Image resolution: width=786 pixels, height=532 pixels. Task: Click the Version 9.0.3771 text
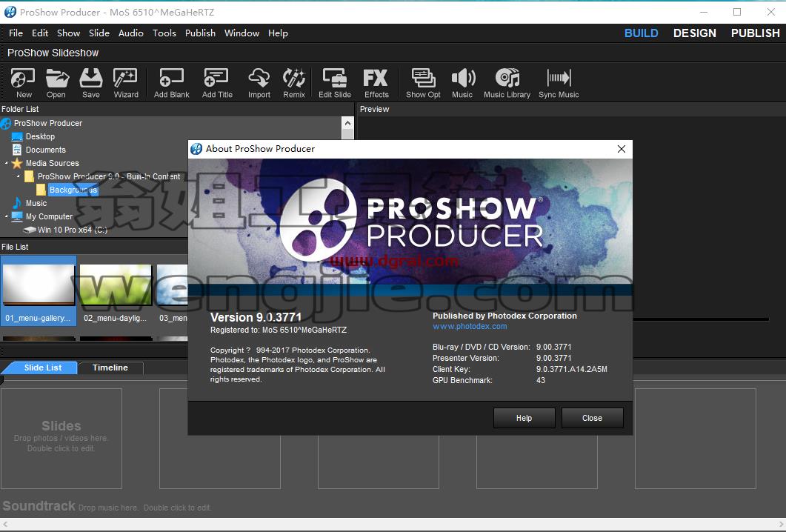[256, 317]
